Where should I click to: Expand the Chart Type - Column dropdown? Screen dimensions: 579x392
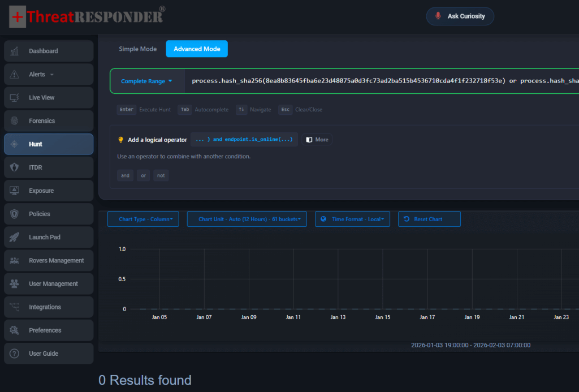click(143, 219)
